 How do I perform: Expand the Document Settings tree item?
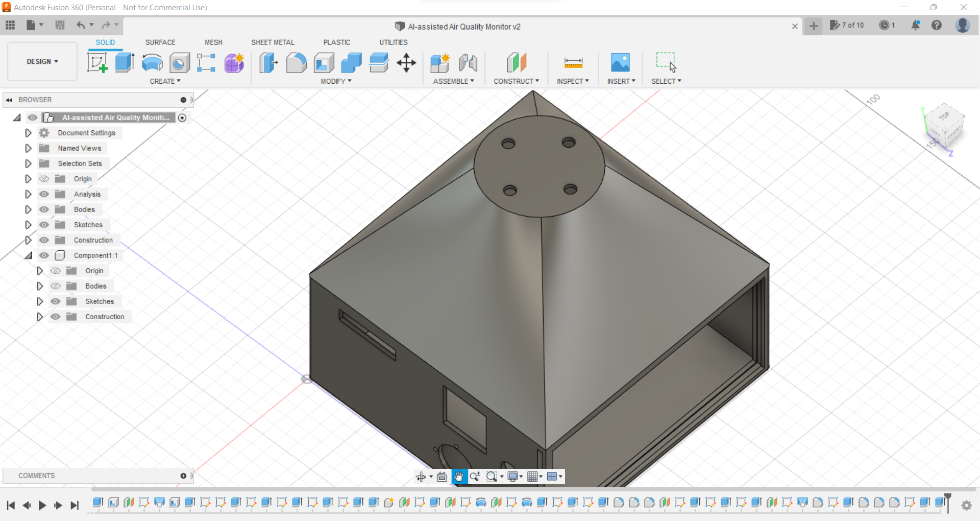[28, 133]
